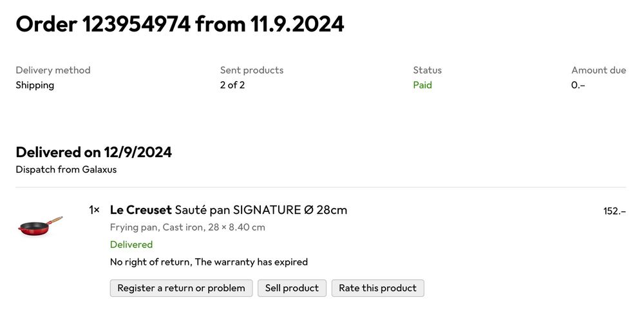Click the Delivery method label
The height and width of the screenshot is (324, 644).
point(53,70)
